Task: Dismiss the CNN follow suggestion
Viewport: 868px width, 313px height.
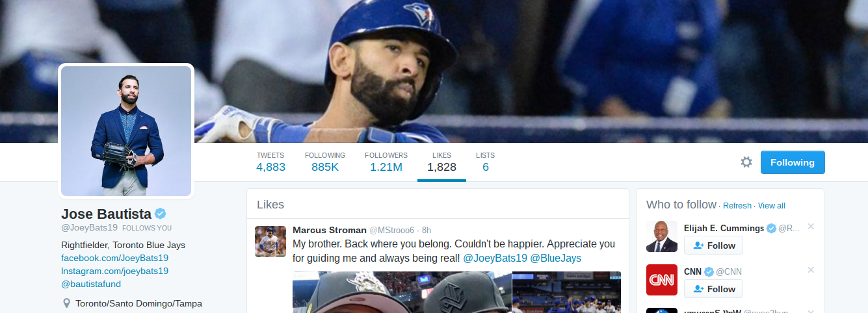Action: [x=810, y=270]
